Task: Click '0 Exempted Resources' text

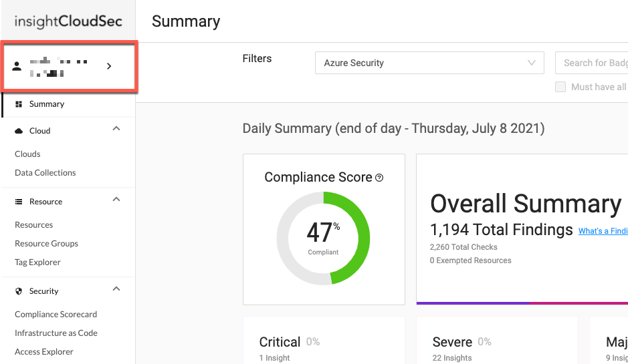Action: click(x=471, y=260)
